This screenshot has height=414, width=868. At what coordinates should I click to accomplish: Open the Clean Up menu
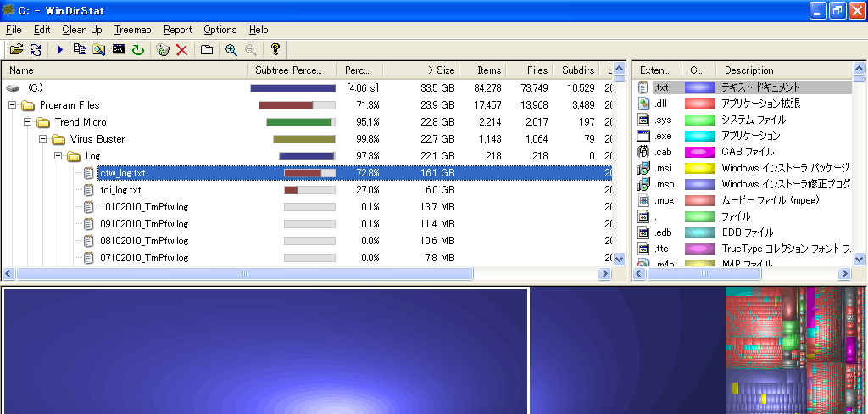point(82,30)
